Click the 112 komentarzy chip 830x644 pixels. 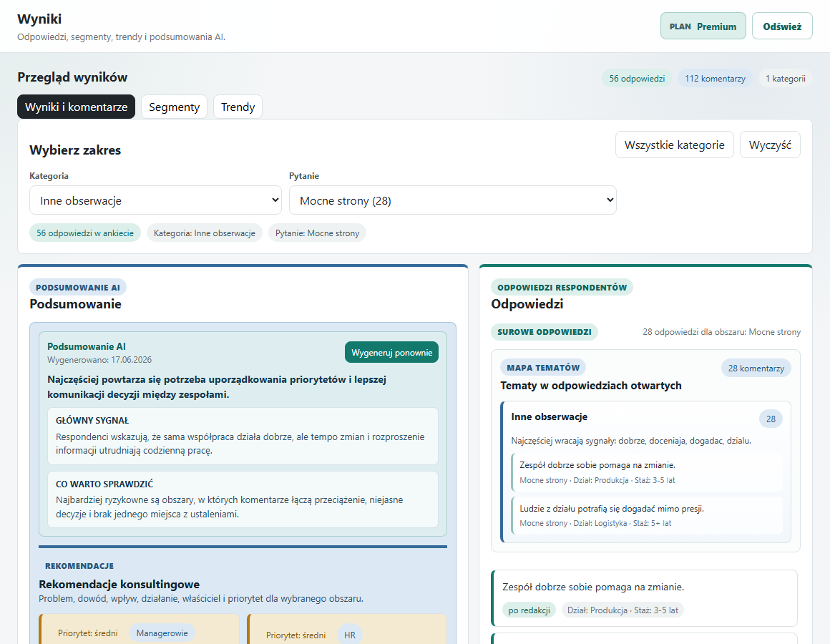pos(715,78)
